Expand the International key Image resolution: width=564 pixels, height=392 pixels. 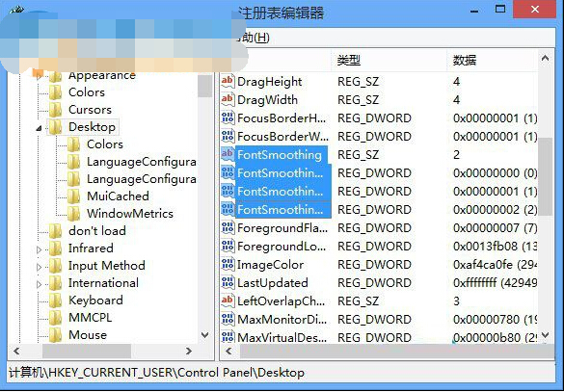coord(40,284)
